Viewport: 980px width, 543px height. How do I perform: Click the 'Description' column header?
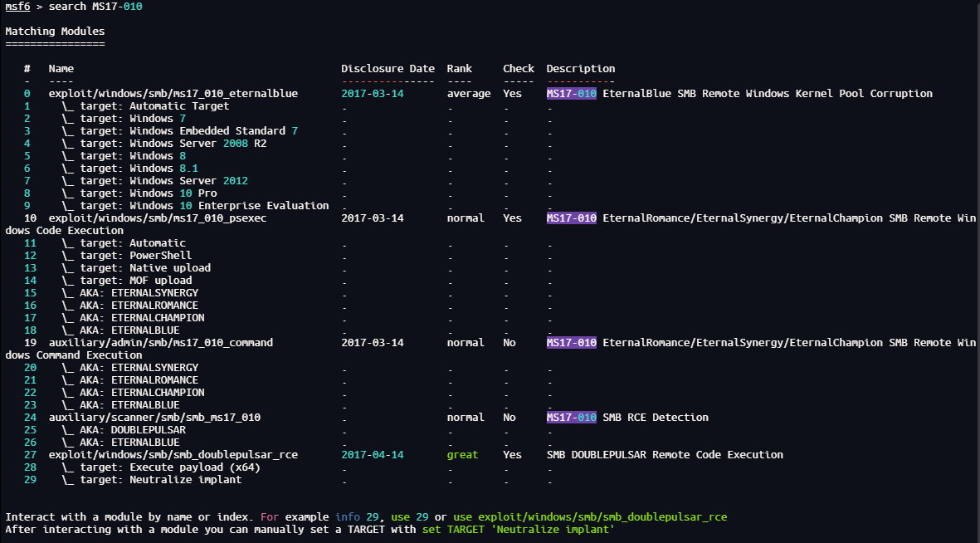coord(580,69)
